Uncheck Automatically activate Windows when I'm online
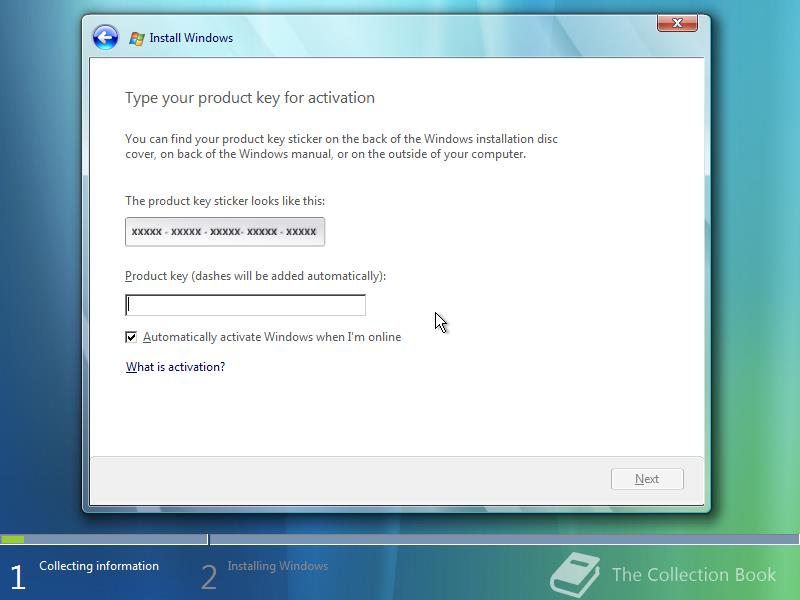This screenshot has height=600, width=800. click(x=131, y=337)
